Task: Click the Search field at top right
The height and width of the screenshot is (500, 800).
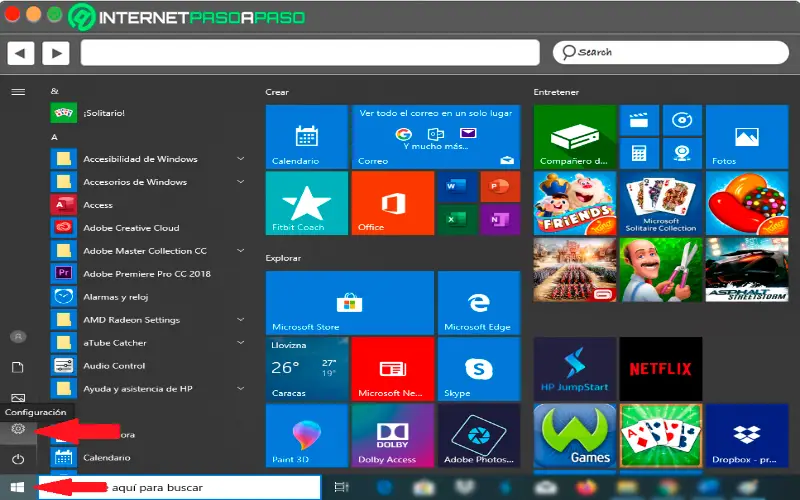Action: [670, 52]
